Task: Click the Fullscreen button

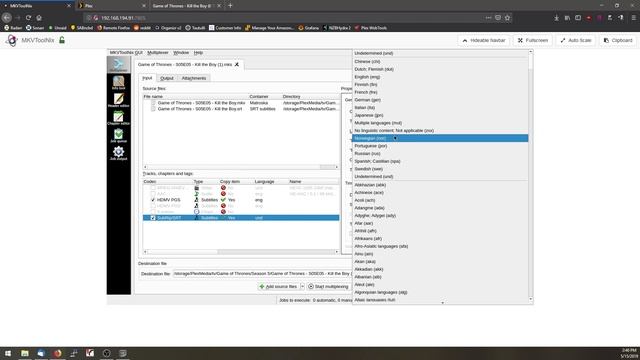Action: [x=533, y=40]
